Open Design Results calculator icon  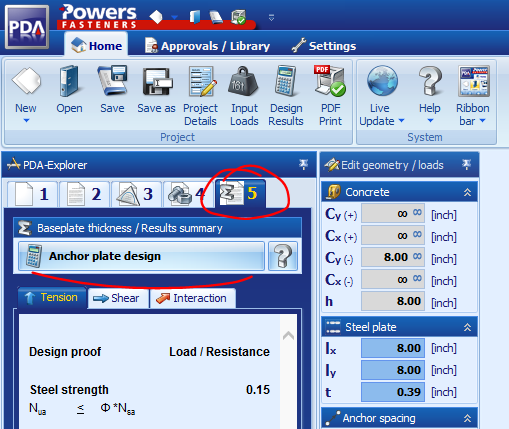286,81
